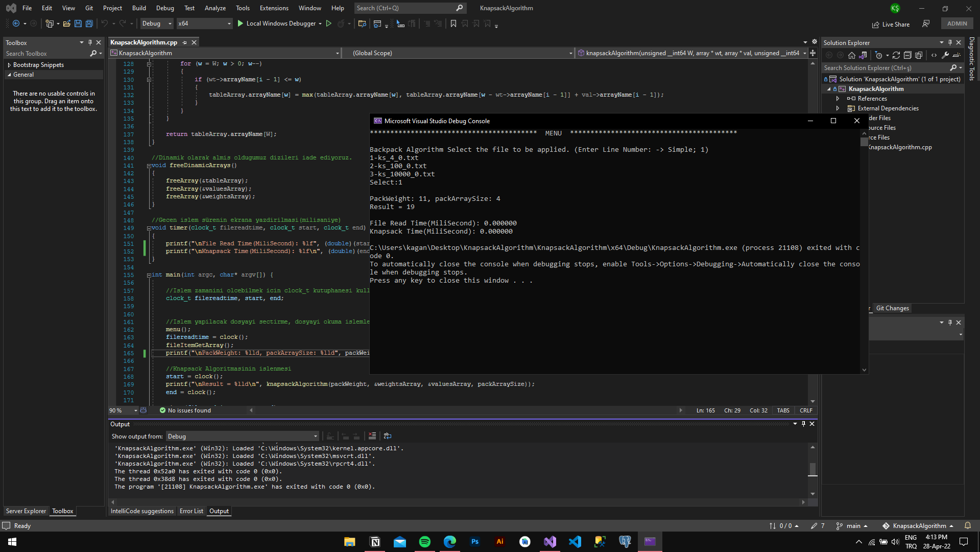
Task: Open the Git Changes tab
Action: (892, 308)
